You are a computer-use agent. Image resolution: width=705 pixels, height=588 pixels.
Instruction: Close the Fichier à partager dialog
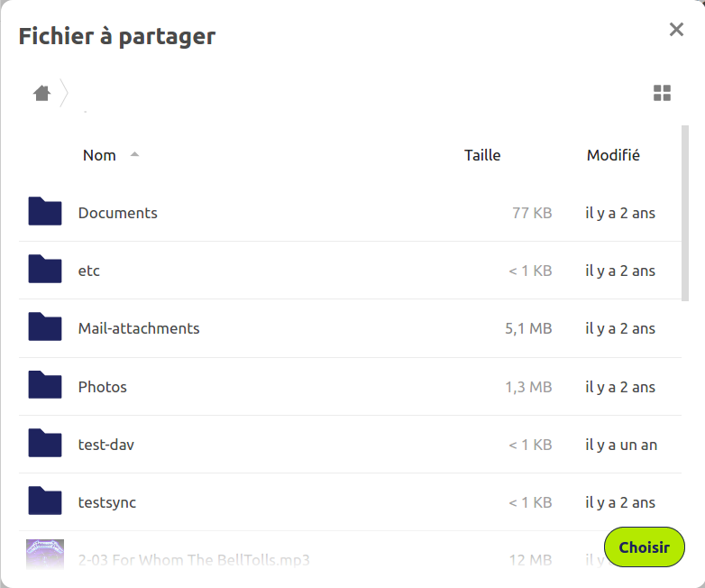click(676, 30)
